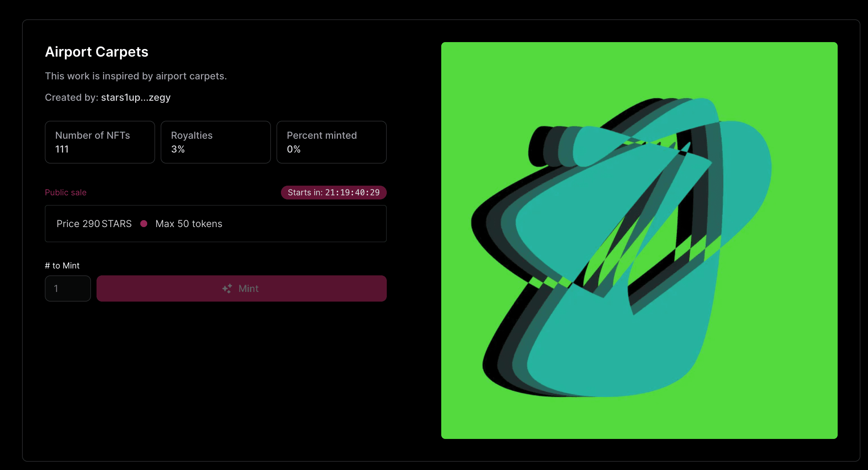Image resolution: width=868 pixels, height=470 pixels.
Task: Focus the # to Mint quantity field
Action: pyautogui.click(x=68, y=288)
